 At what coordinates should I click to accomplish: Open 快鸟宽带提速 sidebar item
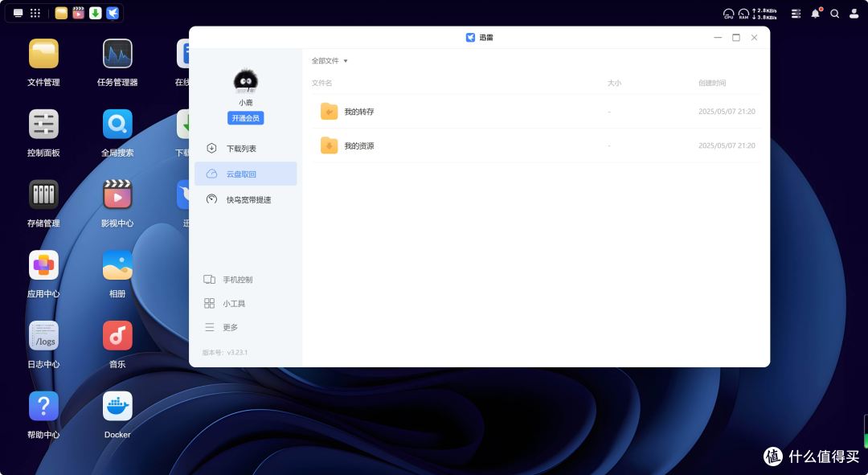point(246,199)
